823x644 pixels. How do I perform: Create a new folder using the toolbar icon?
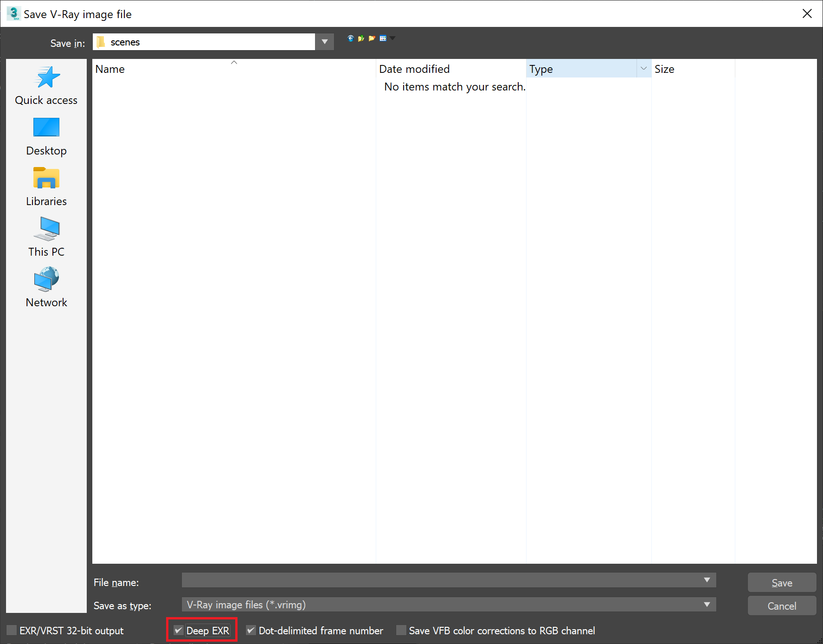[371, 39]
